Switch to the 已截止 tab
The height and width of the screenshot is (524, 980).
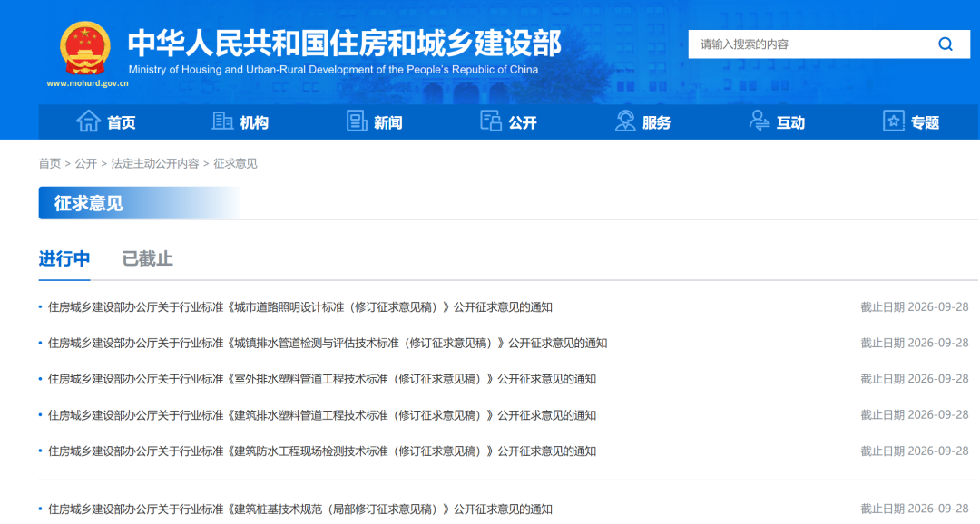[148, 258]
